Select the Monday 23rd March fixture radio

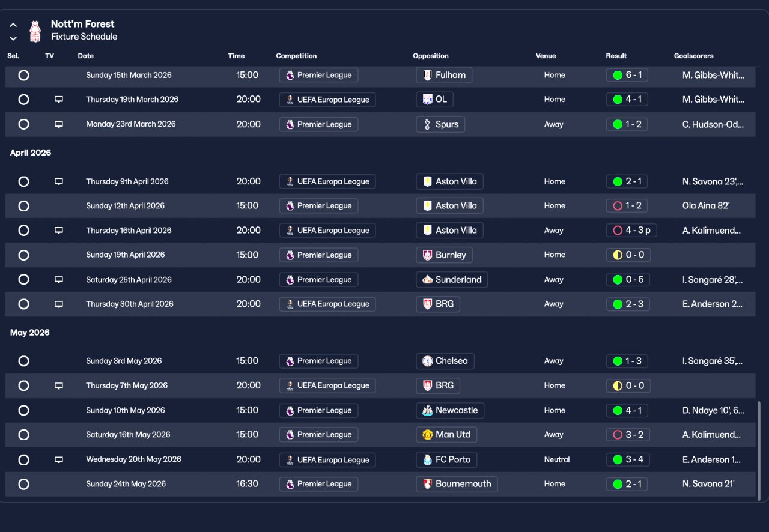click(x=23, y=124)
